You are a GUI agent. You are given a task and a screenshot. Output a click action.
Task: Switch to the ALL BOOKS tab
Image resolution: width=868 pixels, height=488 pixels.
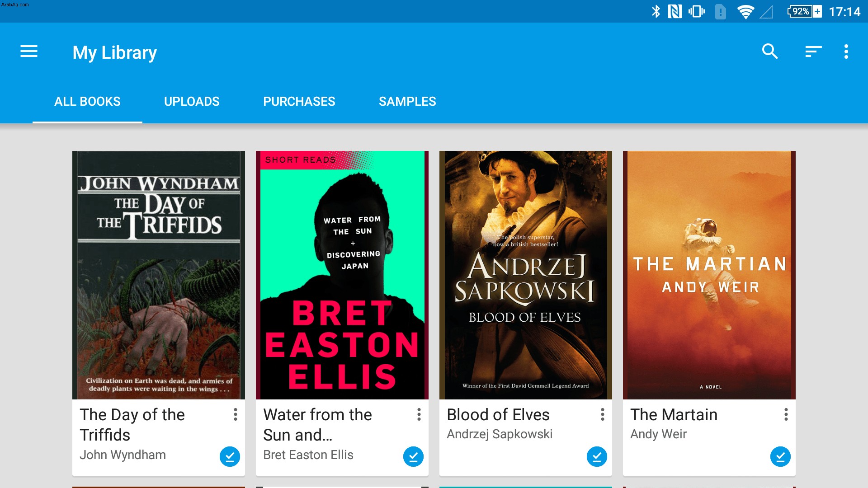(x=87, y=101)
